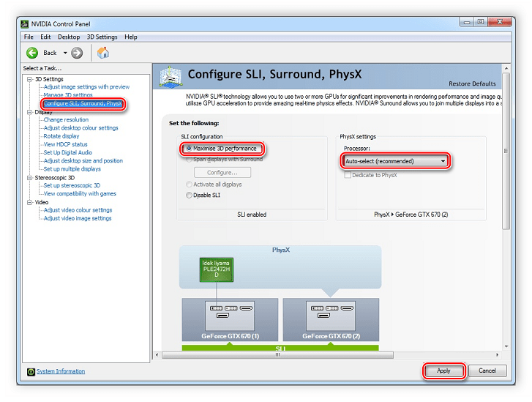
Task: Collapse the 3D Settings tree node
Action: tap(30, 79)
